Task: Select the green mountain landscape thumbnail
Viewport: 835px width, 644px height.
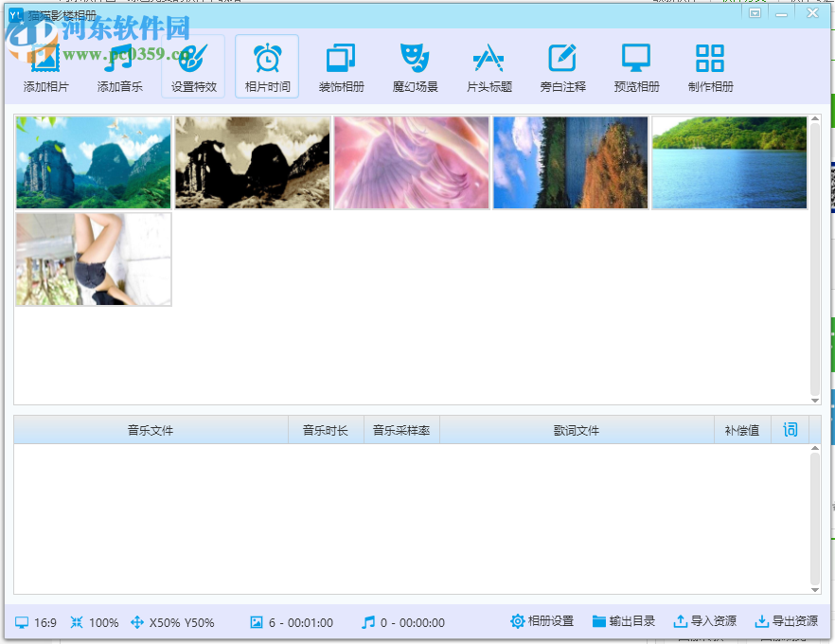Action: [93, 163]
